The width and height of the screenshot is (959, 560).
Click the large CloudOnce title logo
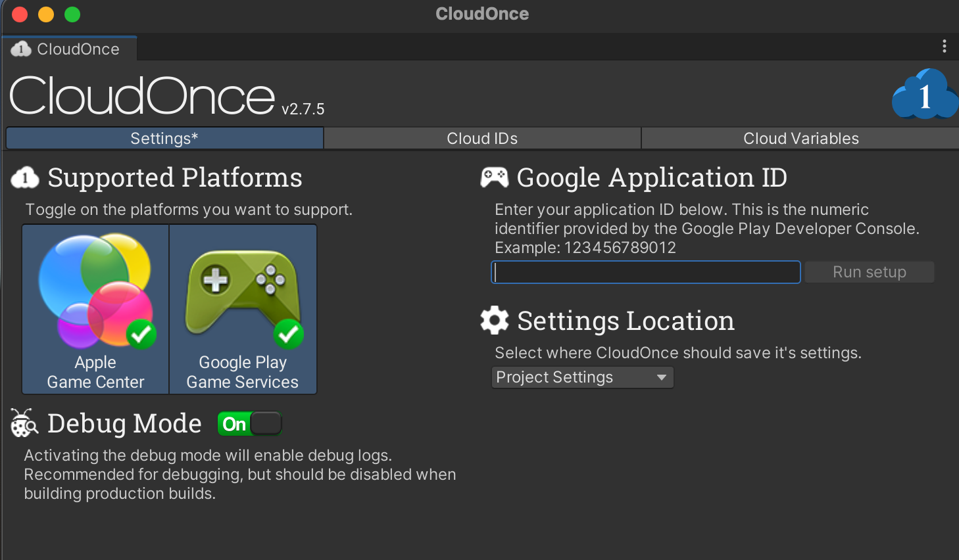point(142,96)
